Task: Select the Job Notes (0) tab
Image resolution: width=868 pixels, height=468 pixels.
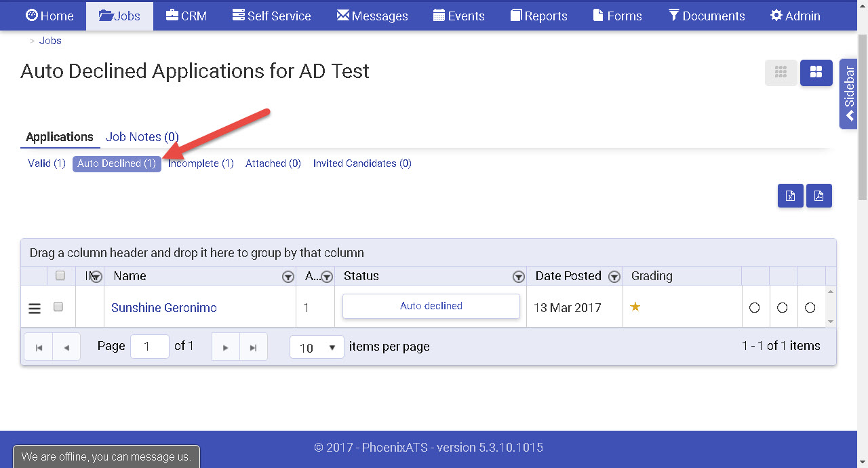Action: [142, 137]
